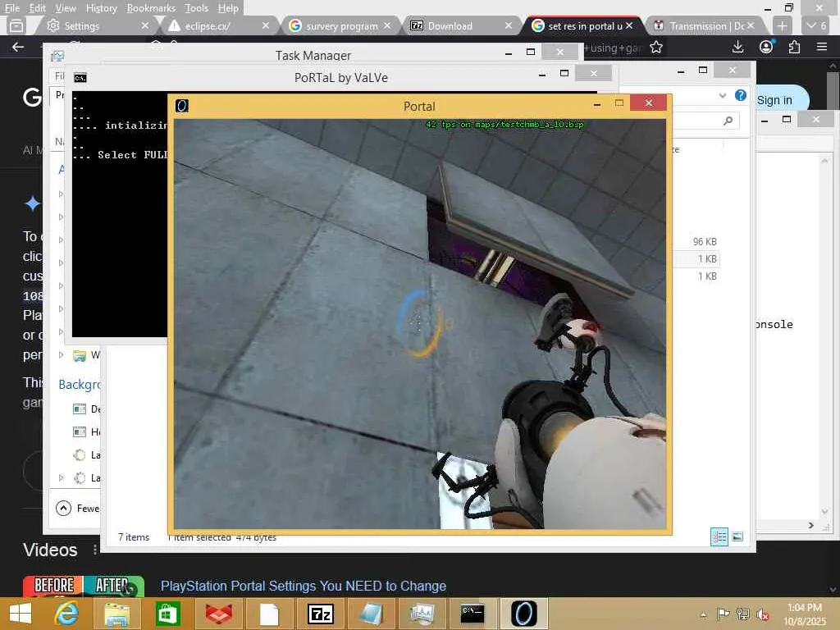Click the Explorer search magnifier
Image resolution: width=840 pixels, height=630 pixels.
click(728, 121)
